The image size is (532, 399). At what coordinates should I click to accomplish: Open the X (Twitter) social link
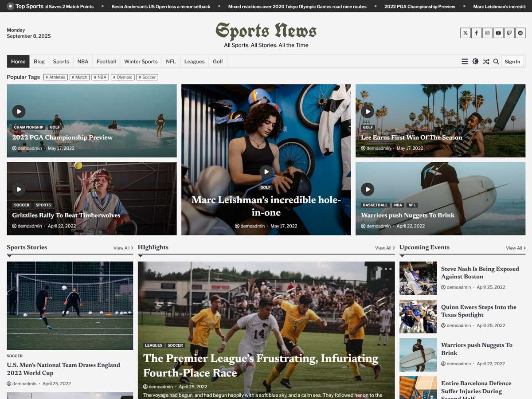click(465, 33)
